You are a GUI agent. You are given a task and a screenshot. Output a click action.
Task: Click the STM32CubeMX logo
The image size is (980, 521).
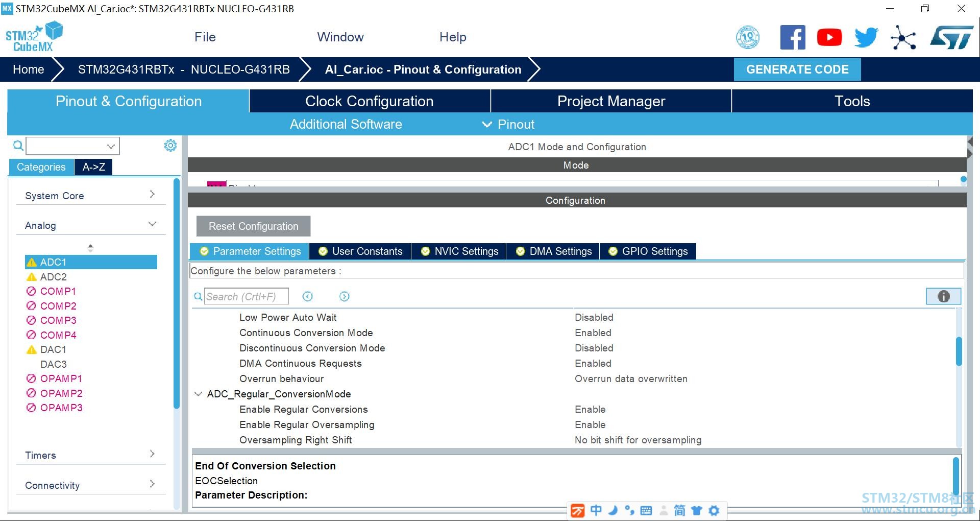click(x=34, y=37)
